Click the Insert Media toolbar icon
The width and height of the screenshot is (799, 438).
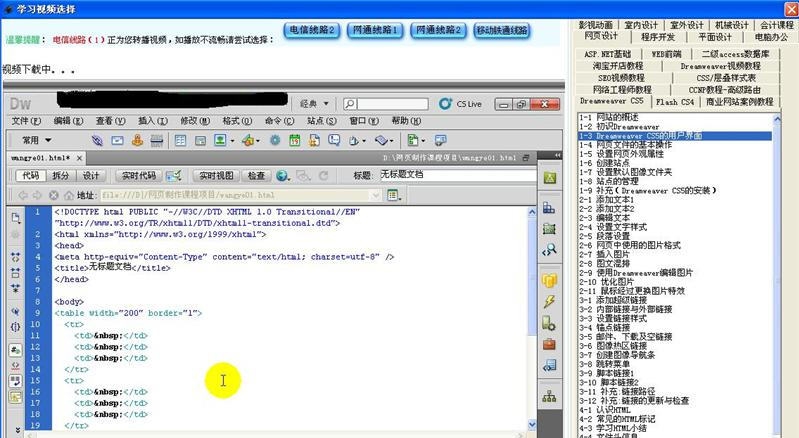[x=248, y=140]
